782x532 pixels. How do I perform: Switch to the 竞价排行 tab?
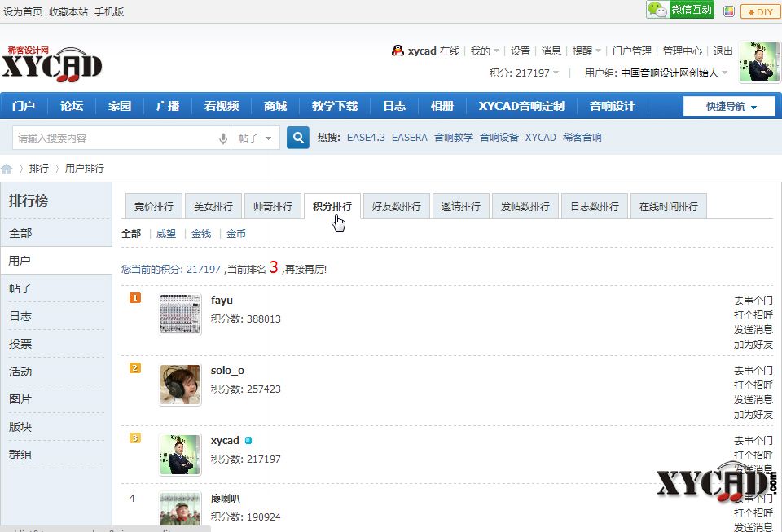point(154,206)
